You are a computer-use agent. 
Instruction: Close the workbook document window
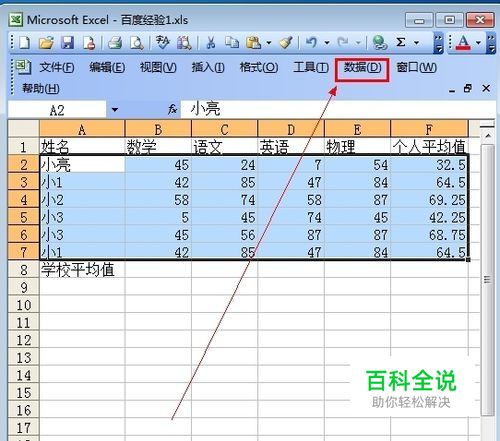(x=486, y=88)
